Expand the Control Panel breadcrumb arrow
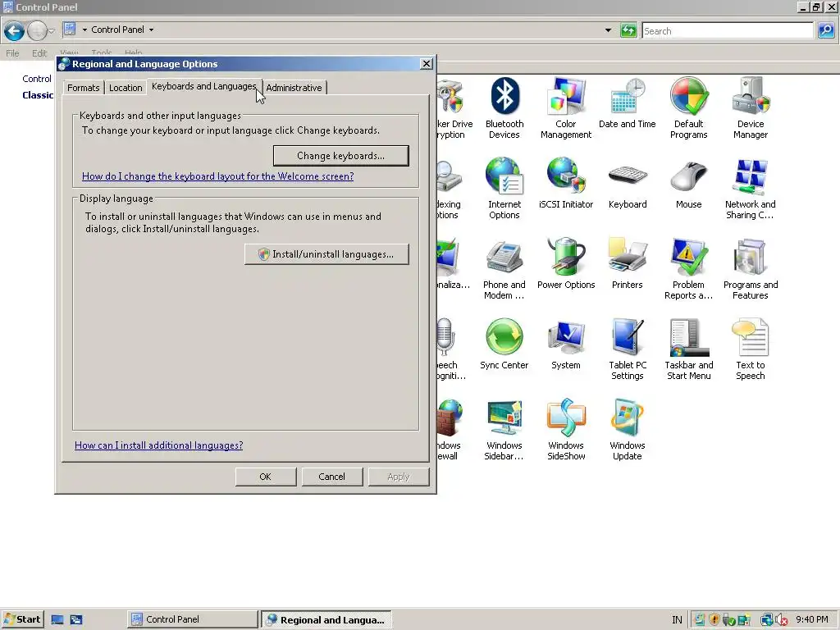The width and height of the screenshot is (840, 630). (151, 30)
